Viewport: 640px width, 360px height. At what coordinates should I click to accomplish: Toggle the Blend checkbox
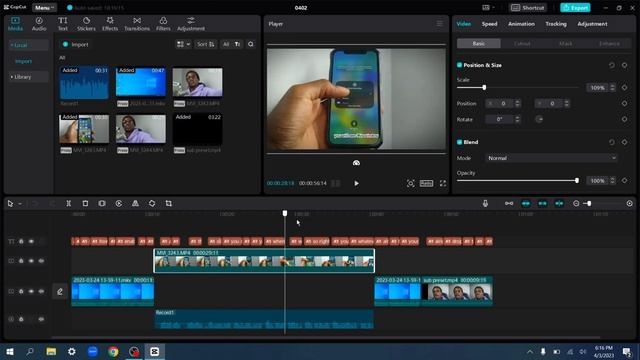tap(459, 142)
